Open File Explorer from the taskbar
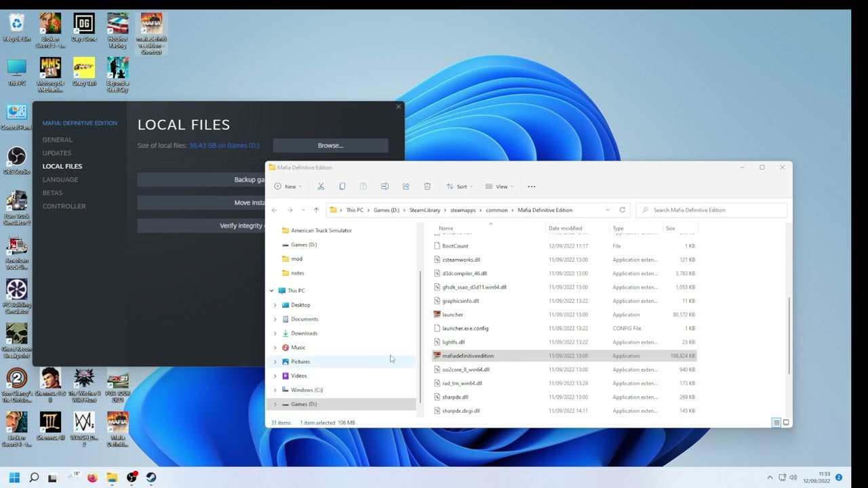Screen dimensions: 868x488 point(112,477)
